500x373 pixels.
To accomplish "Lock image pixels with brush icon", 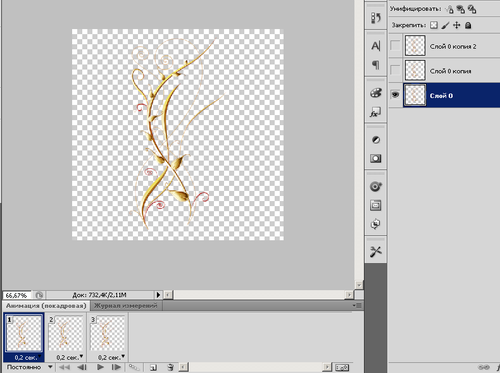I will [445, 25].
